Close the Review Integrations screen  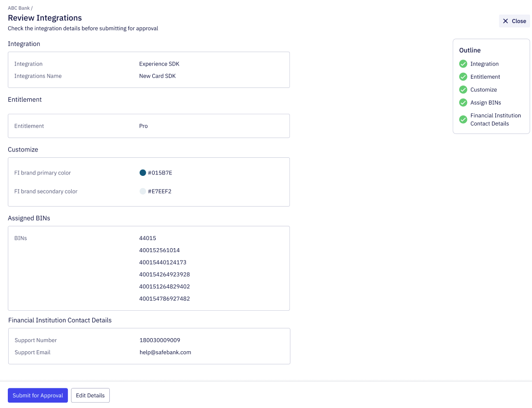(x=514, y=21)
